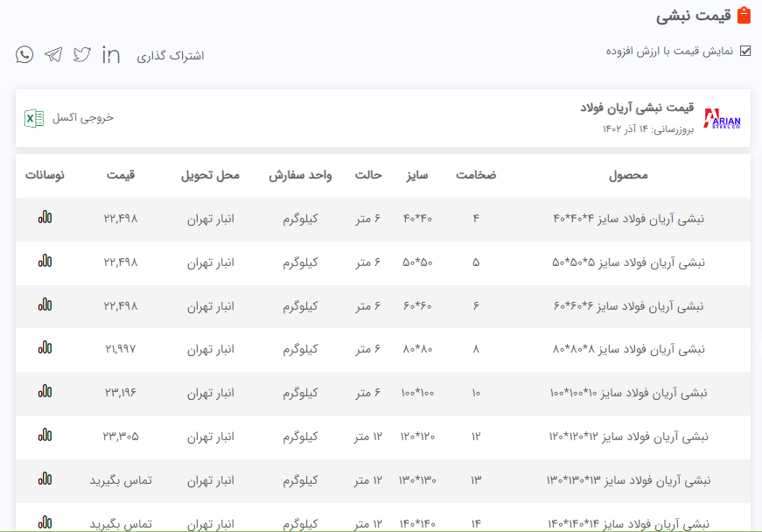This screenshot has width=762, height=532.
Task: Share the page via Telegram icon
Action: tap(53, 55)
